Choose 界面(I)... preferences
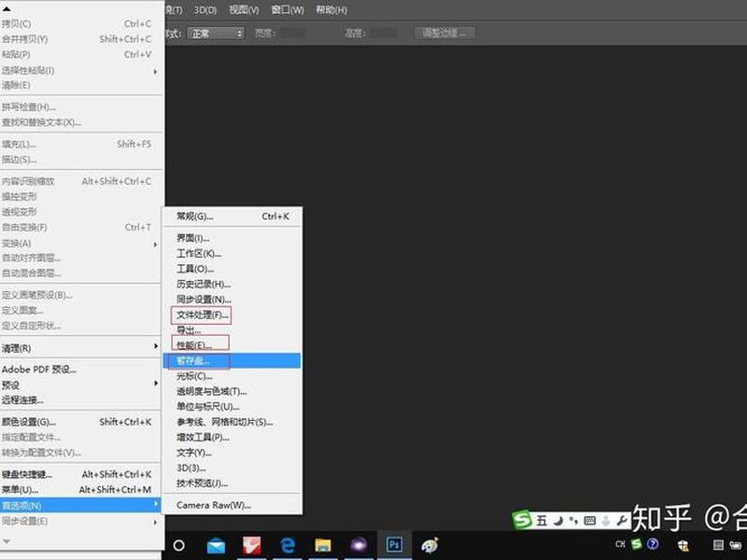The height and width of the screenshot is (560, 747). click(x=232, y=238)
